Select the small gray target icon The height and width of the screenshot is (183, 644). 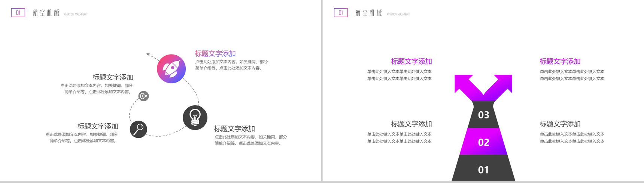(143, 96)
